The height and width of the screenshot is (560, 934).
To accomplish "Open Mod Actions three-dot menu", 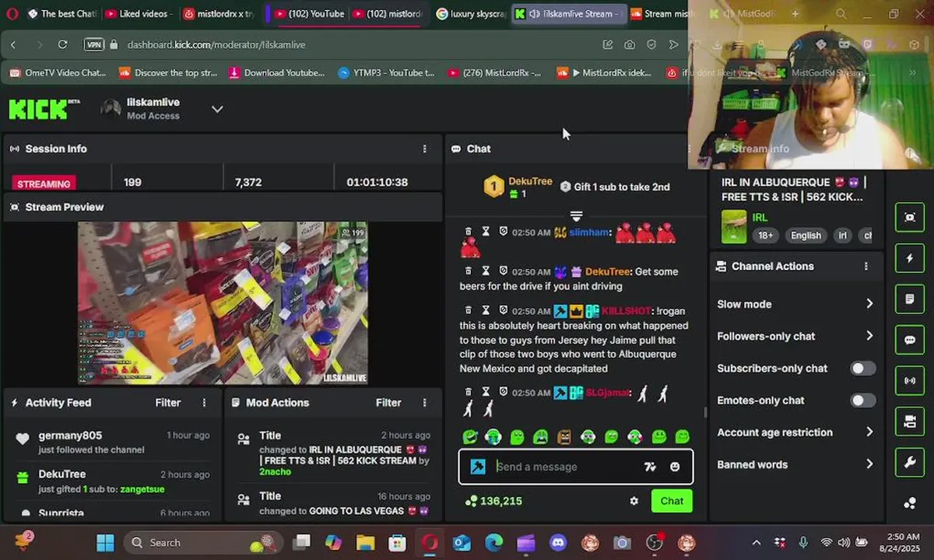I will pos(424,403).
